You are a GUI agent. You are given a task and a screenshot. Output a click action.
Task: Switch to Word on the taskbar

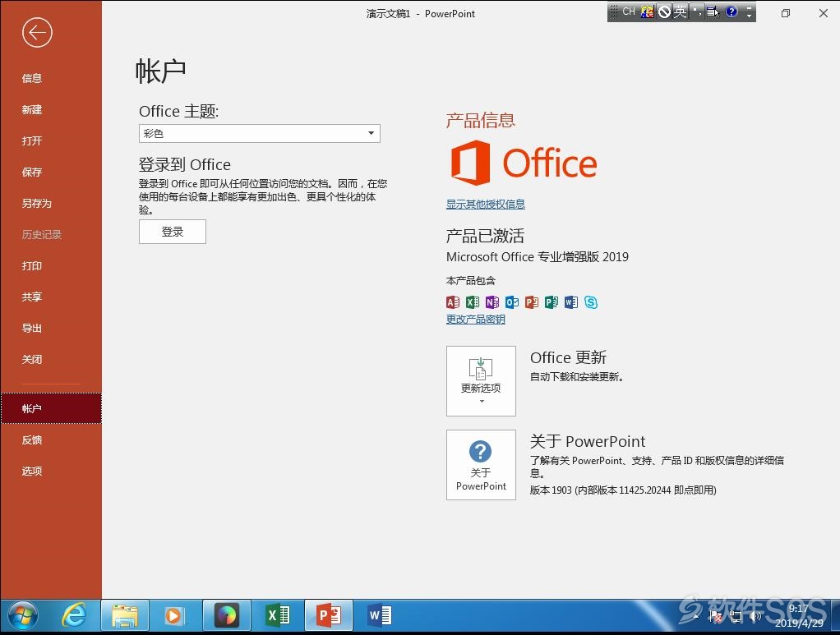coord(380,616)
